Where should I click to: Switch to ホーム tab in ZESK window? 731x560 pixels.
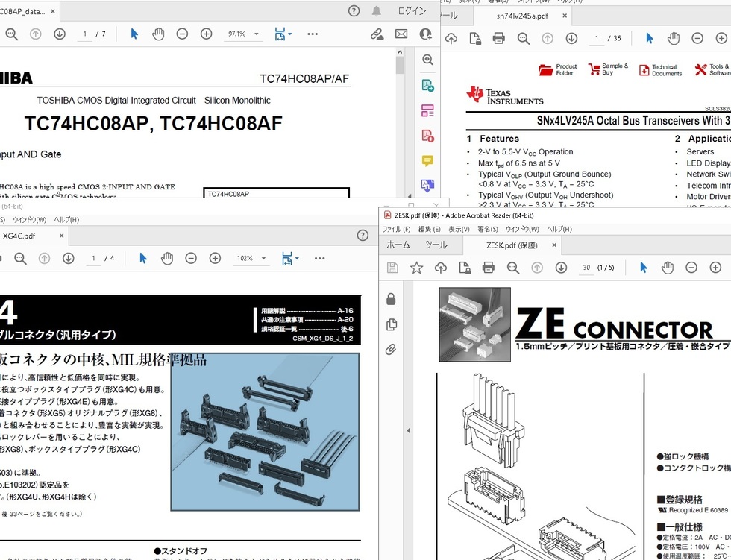point(398,245)
